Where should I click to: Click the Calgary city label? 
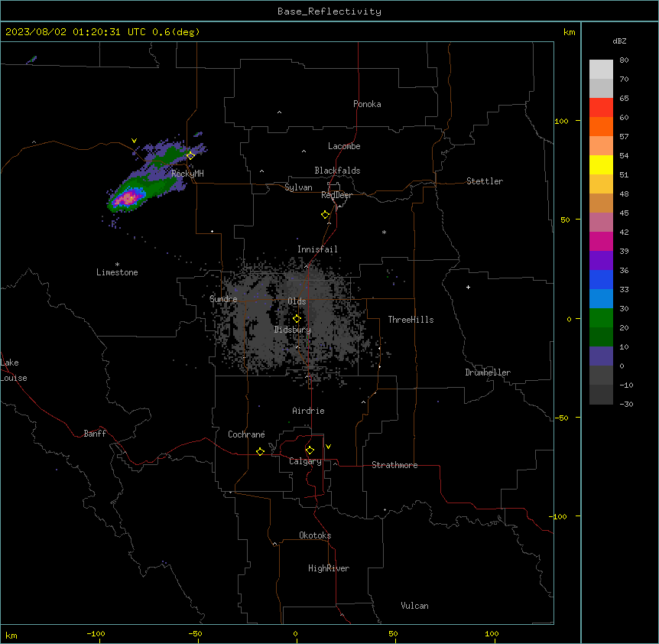tap(305, 461)
